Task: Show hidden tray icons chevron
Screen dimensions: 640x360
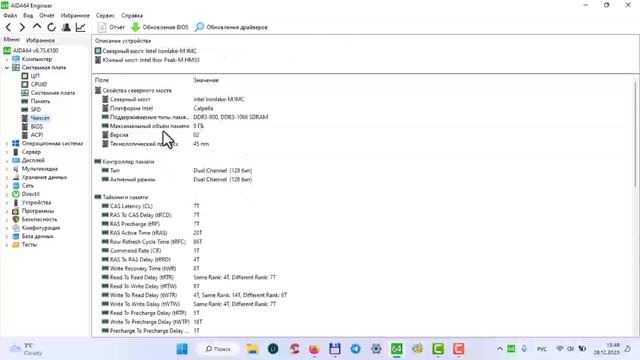Action: point(500,349)
